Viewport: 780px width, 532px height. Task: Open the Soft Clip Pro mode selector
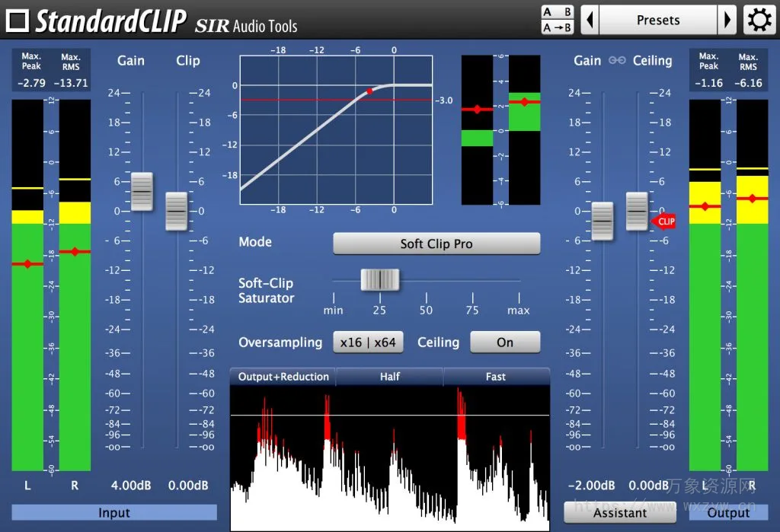pos(436,244)
